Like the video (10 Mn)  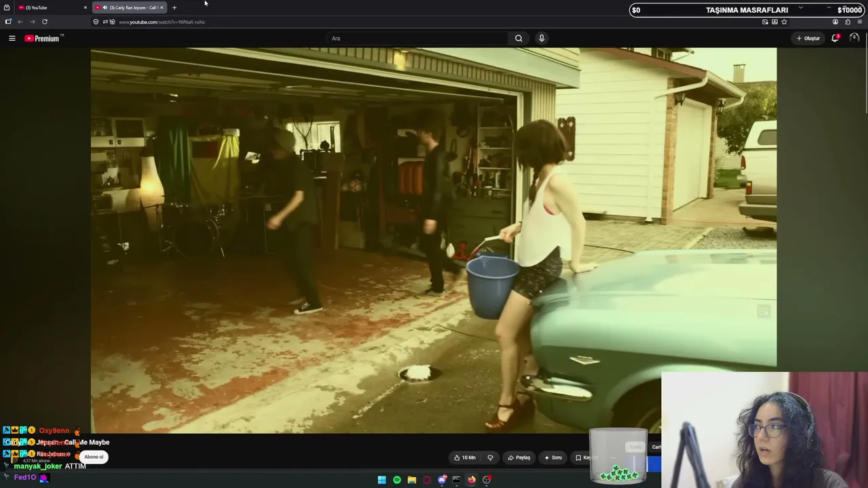coord(465,457)
